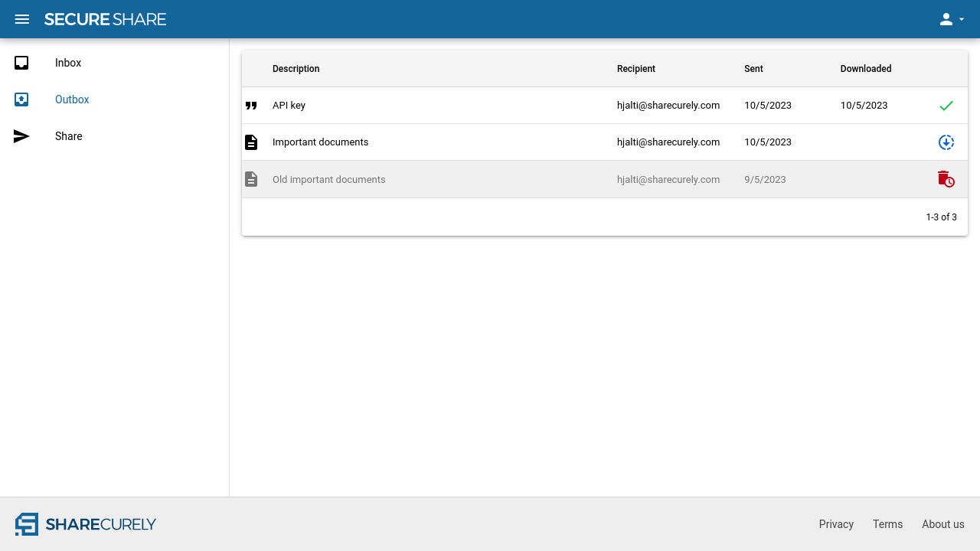Click the Sent column header
The image size is (980, 551).
753,69
